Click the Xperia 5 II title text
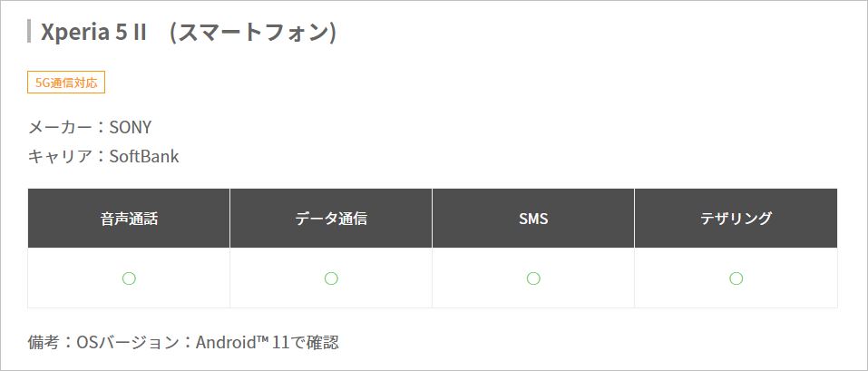868x371 pixels. pos(94,33)
